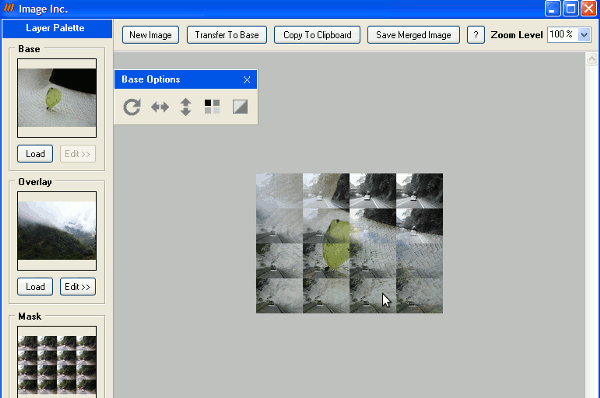Click the scrollbar up arrow
The height and width of the screenshot is (398, 600).
click(592, 59)
